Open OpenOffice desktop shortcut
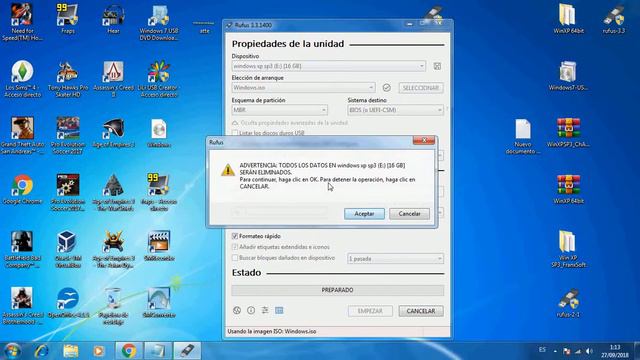The height and width of the screenshot is (360, 640). click(68, 302)
